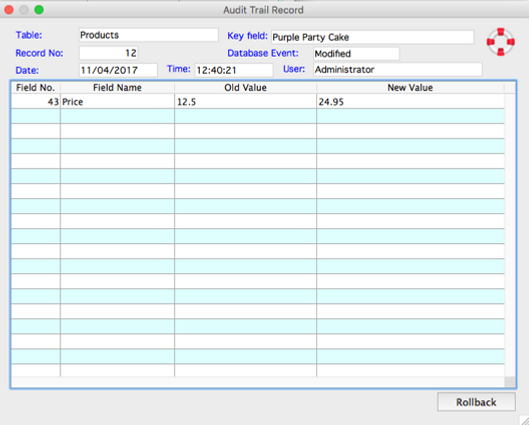Select the User field showing Administrator
The height and width of the screenshot is (425, 529).
point(397,69)
